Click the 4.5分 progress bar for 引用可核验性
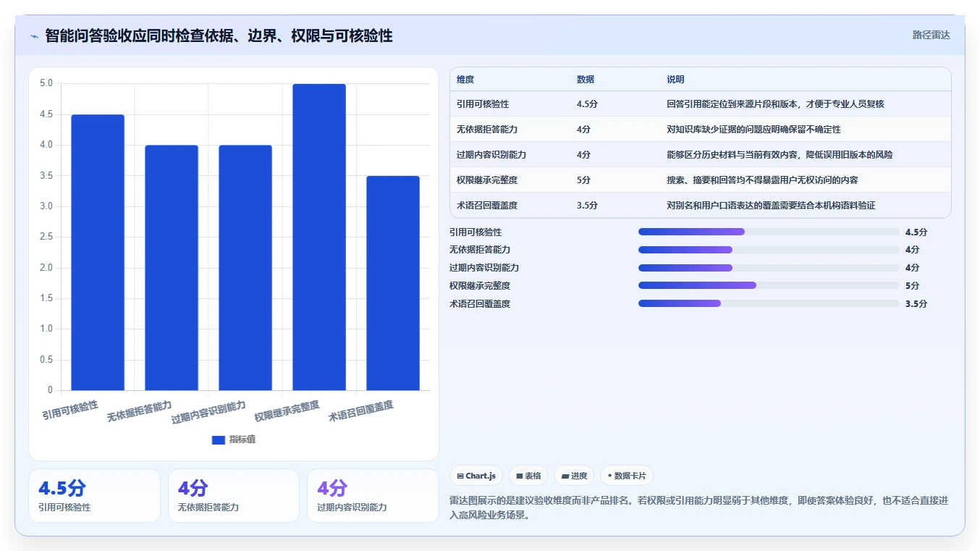This screenshot has height=551, width=980. coord(769,232)
